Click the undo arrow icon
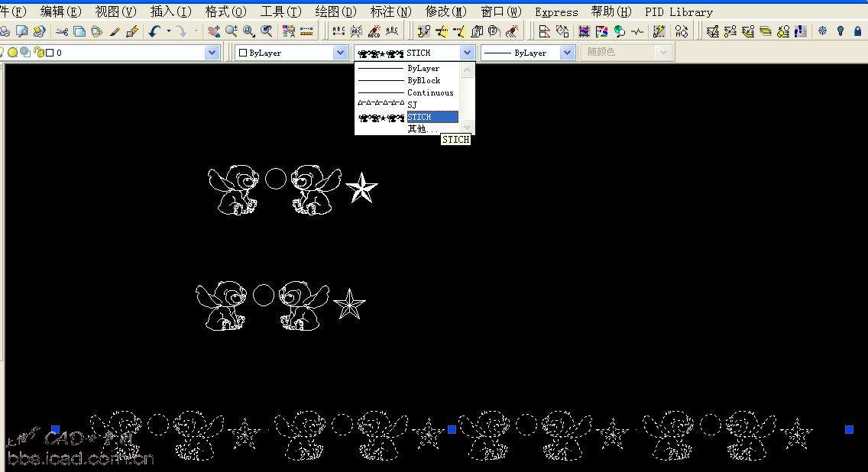Viewport: 868px width, 472px height. 154,31
